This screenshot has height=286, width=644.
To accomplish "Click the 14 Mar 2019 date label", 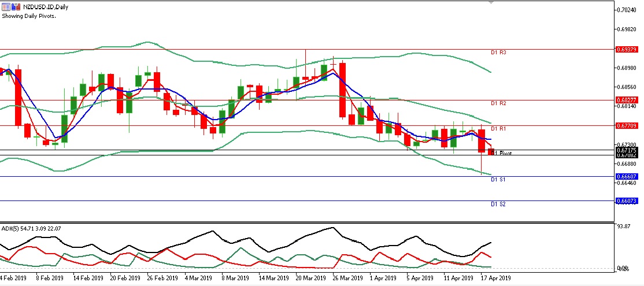I will coord(273,278).
